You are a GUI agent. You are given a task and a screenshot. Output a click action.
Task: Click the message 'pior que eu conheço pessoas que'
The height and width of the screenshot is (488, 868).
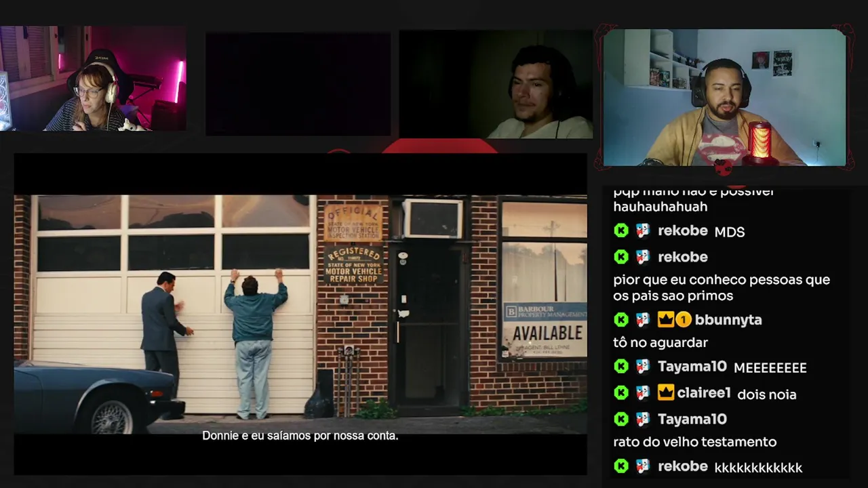coord(722,280)
